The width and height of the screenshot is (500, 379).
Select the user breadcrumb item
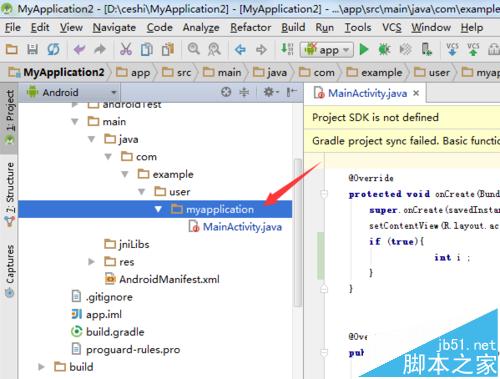pyautogui.click(x=432, y=72)
